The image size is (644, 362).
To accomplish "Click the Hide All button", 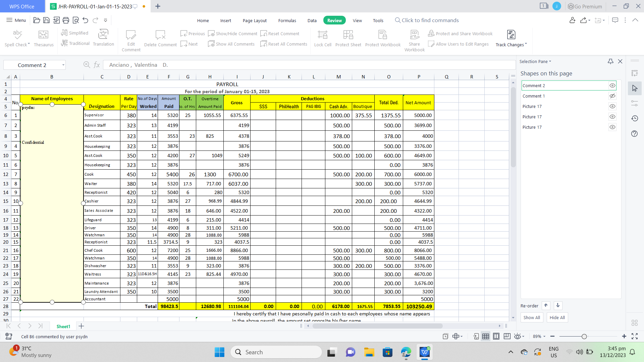I will click(x=557, y=317).
